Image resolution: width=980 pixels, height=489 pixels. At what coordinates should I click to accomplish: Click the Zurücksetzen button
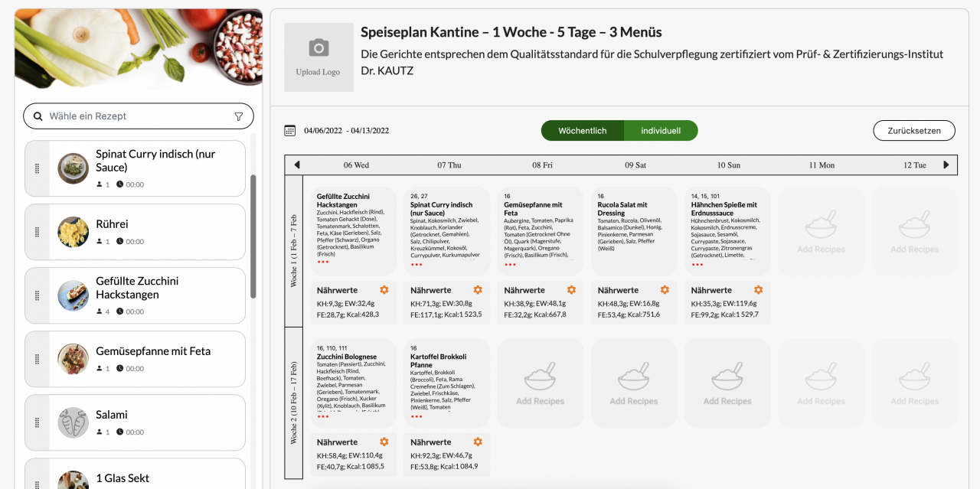coord(913,131)
